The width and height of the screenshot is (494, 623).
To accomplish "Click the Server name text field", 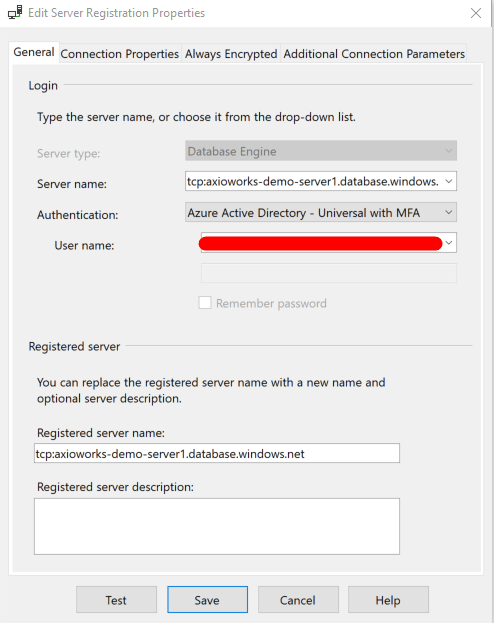I will [313, 181].
